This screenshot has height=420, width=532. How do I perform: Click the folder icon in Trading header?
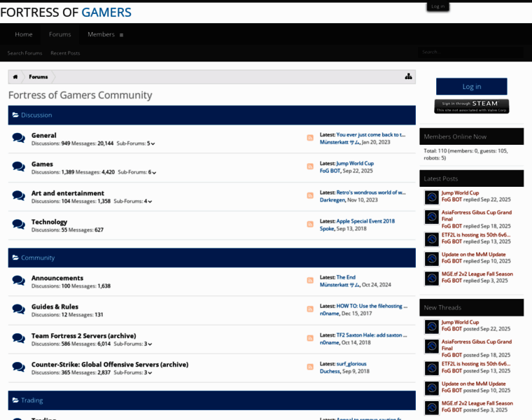click(15, 400)
